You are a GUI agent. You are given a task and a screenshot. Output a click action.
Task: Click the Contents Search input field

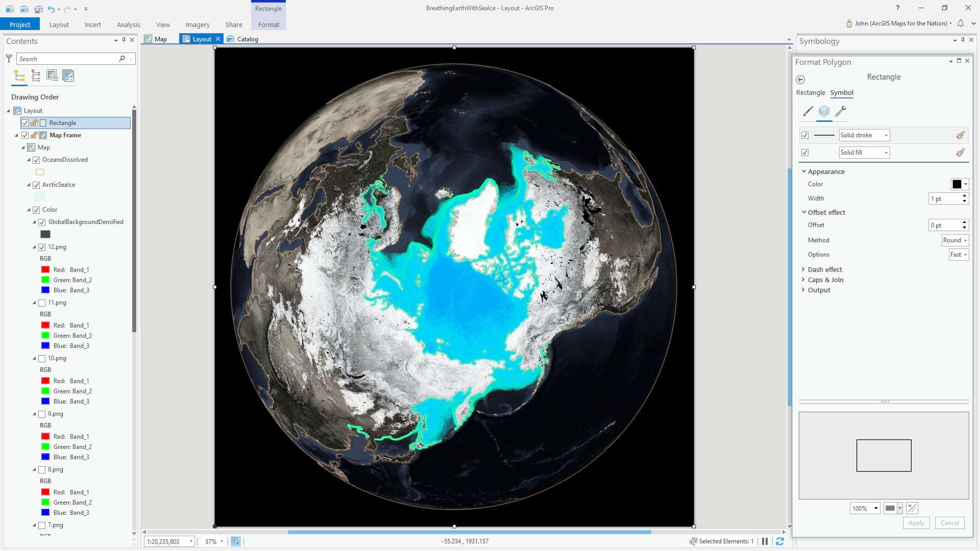pos(67,59)
